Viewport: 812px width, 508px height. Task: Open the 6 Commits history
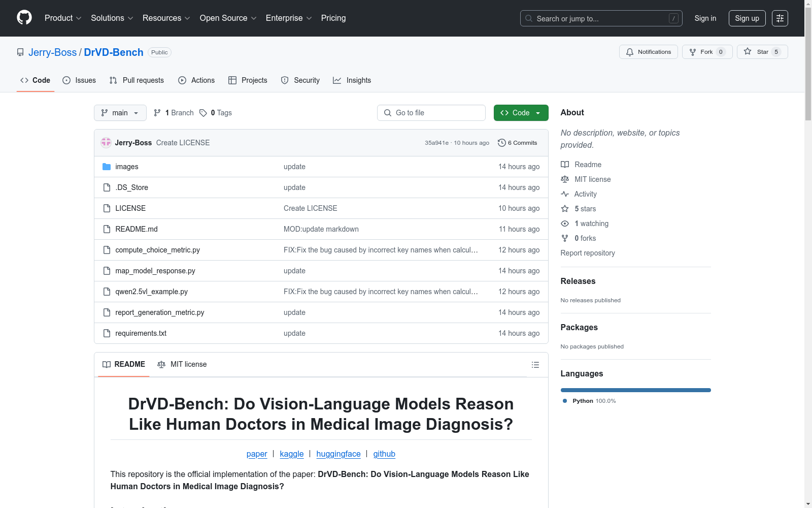pyautogui.click(x=518, y=143)
